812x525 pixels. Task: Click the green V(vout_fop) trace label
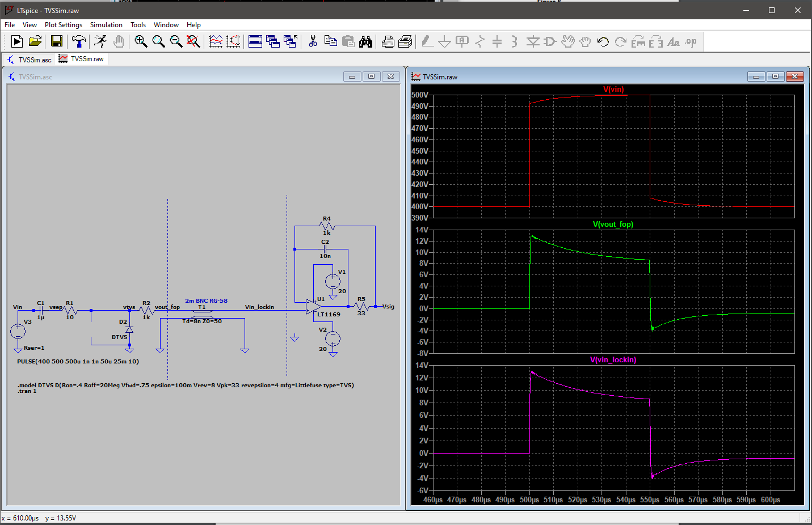(x=613, y=225)
